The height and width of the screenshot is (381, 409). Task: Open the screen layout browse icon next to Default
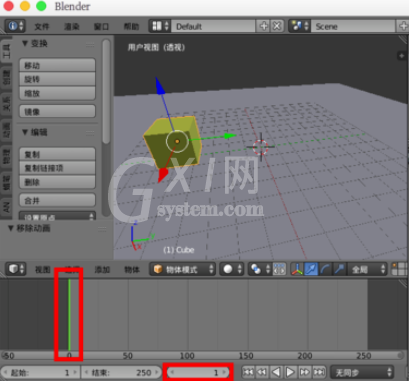(160, 26)
